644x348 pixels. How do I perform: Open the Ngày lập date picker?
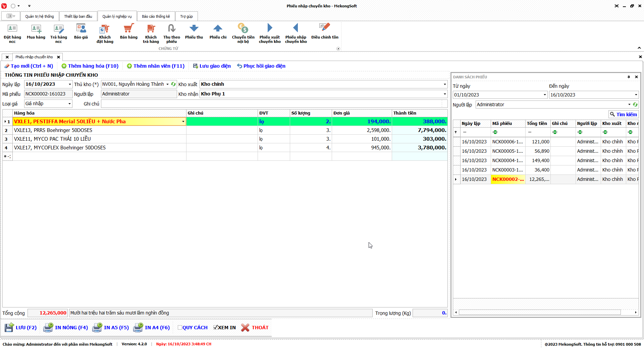pos(70,84)
